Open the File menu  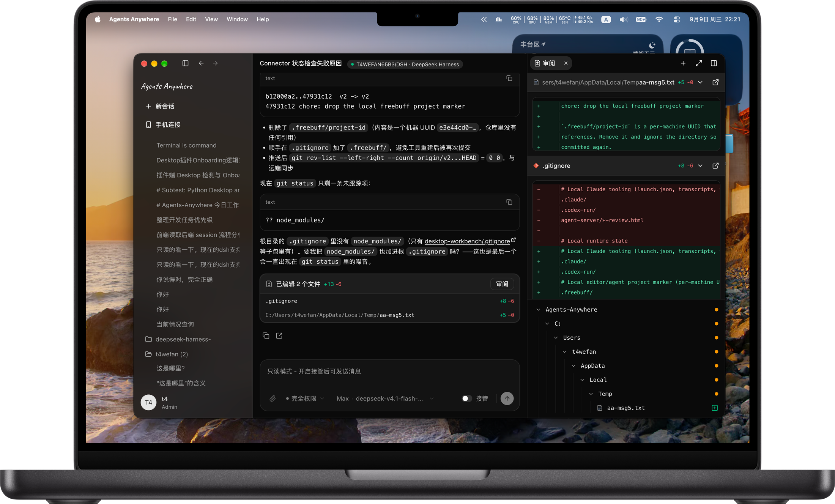click(172, 19)
